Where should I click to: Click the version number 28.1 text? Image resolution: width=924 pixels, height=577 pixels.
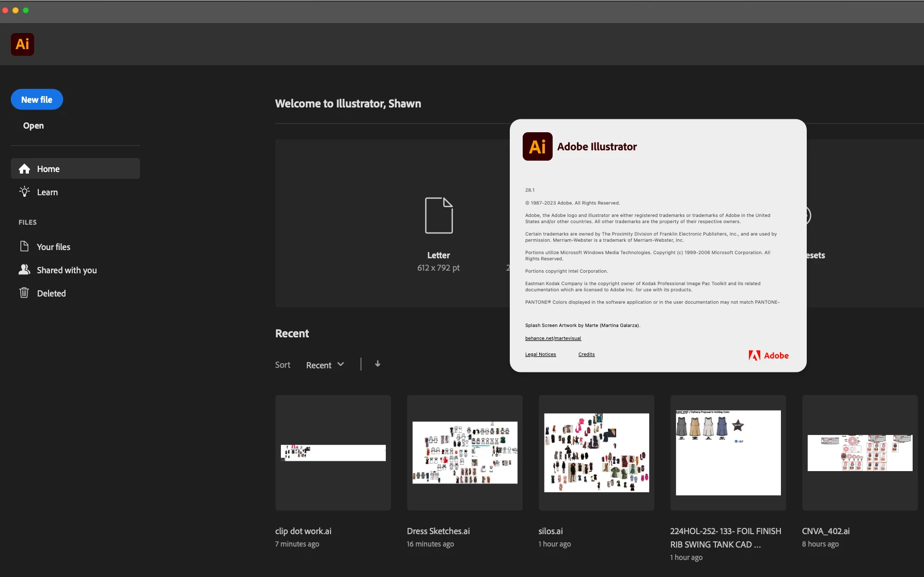[x=530, y=190]
